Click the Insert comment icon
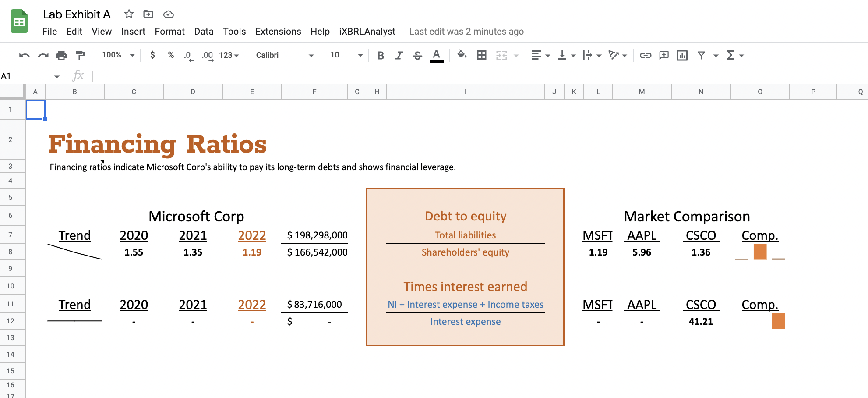Screen dimensions: 868x398 [663, 55]
